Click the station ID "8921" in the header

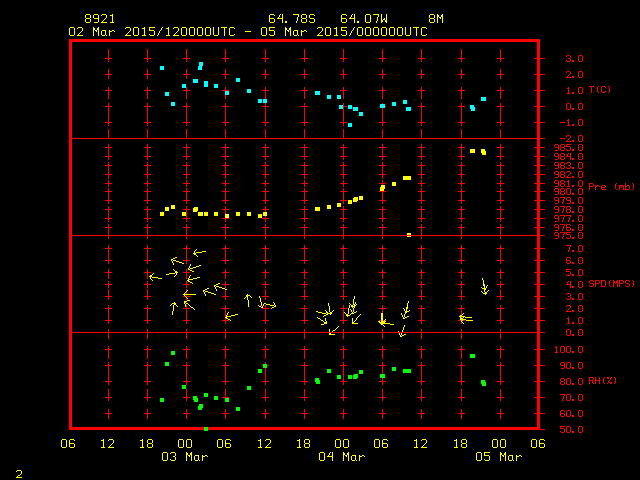pyautogui.click(x=100, y=19)
